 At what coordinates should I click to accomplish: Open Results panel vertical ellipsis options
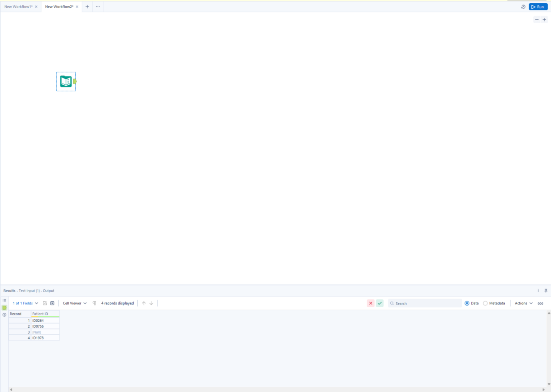coord(538,291)
